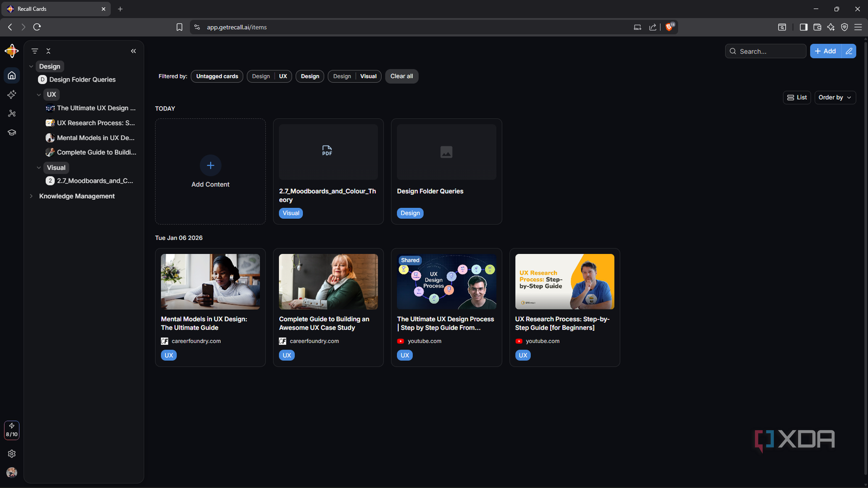The image size is (868, 488).
Task: Click the image placeholder on Design Folder Queries card
Action: pos(446,152)
